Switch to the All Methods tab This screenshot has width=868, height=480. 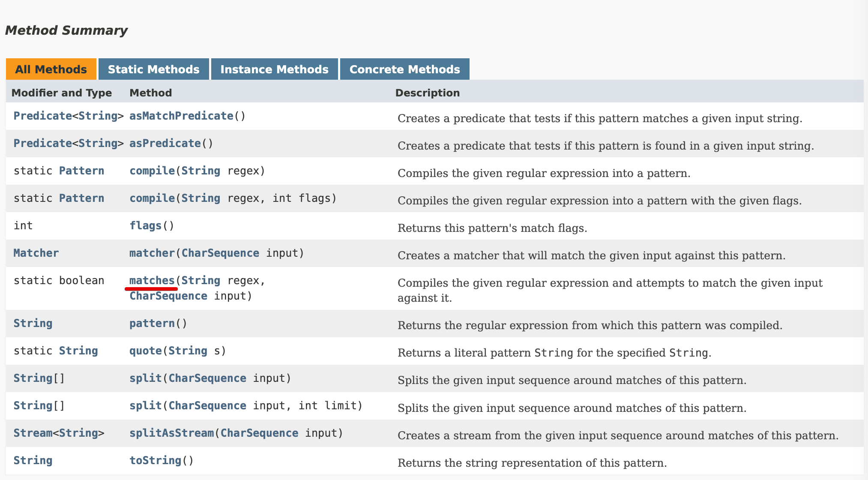pyautogui.click(x=51, y=69)
